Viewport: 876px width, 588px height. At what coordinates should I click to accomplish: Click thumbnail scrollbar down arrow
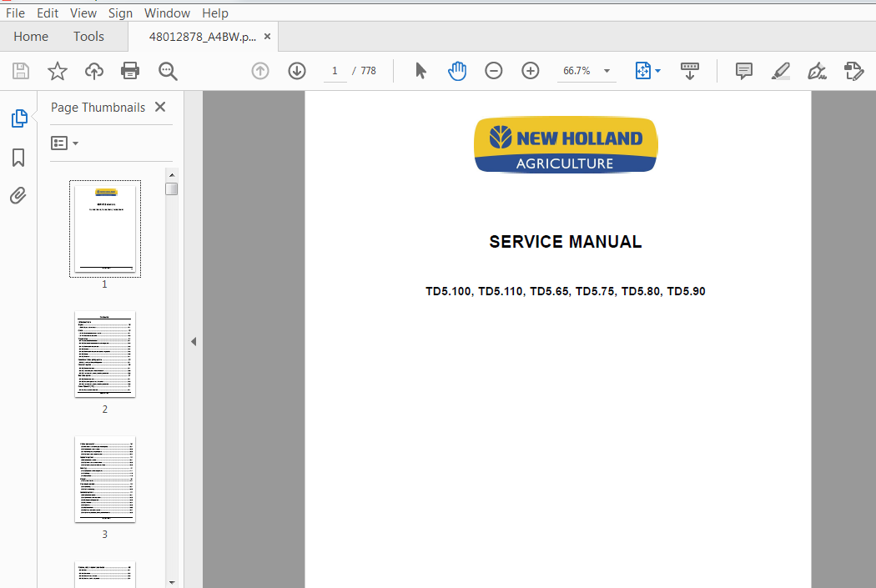pos(172,582)
